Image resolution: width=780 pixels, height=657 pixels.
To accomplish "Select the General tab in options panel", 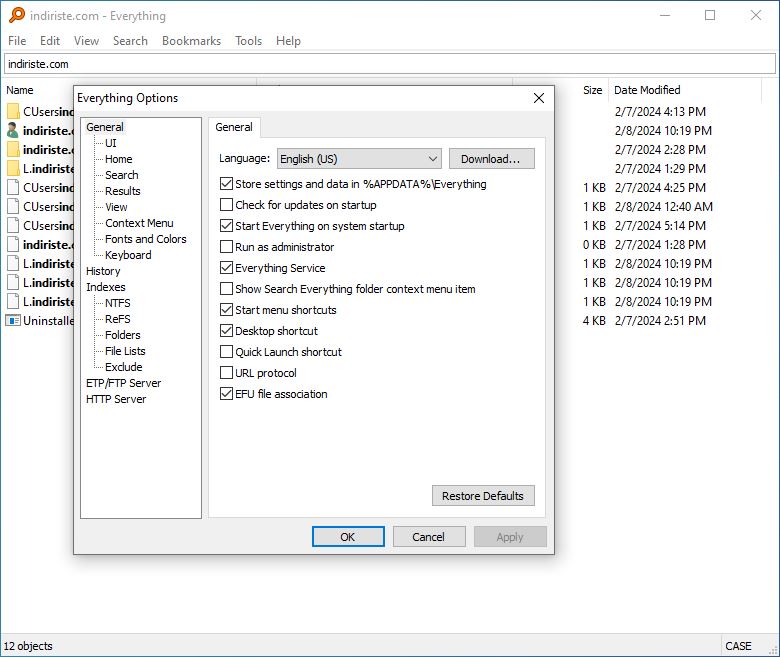I will [x=234, y=127].
